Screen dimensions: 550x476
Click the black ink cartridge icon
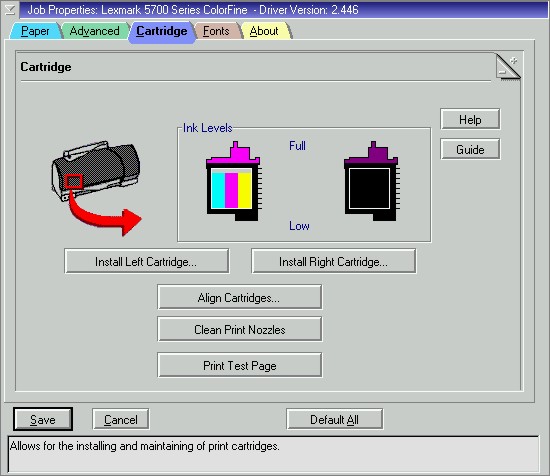point(372,181)
